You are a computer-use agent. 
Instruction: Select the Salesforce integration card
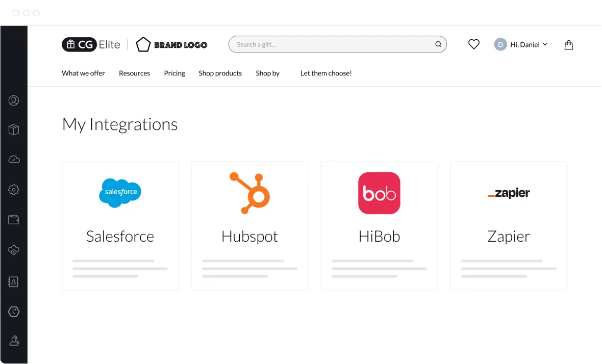120,226
